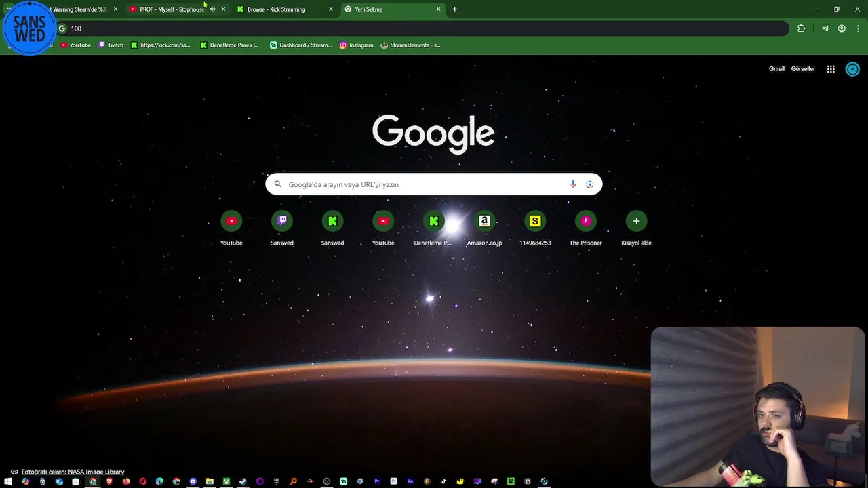Open the Instagram bookmark
This screenshot has width=868, height=488.
[357, 45]
